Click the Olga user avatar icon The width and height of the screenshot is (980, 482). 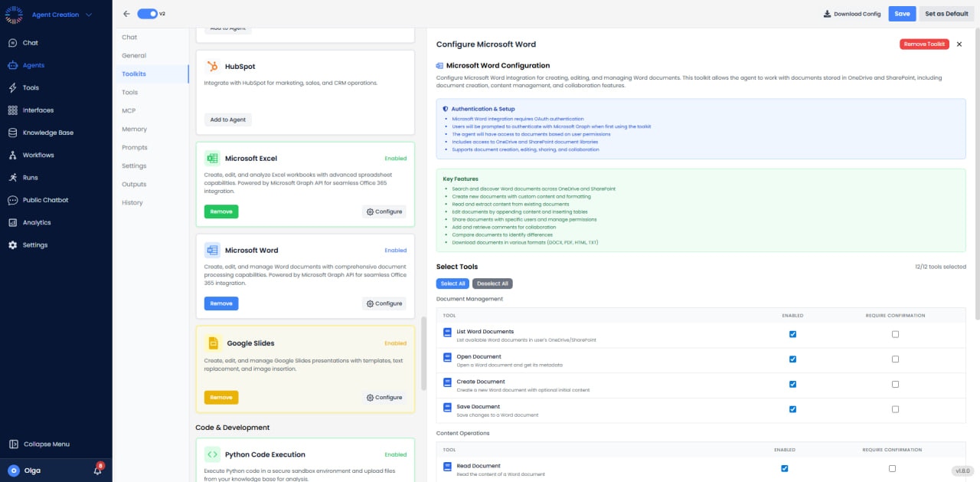(x=14, y=471)
